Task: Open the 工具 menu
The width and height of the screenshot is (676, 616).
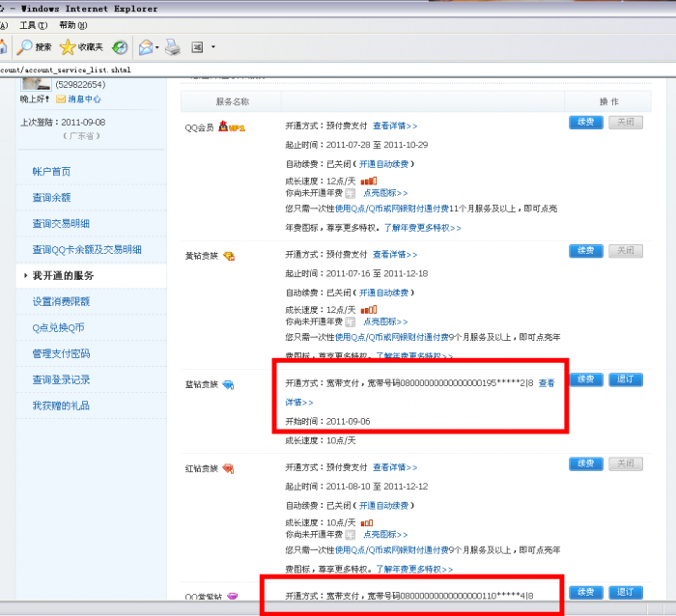Action: 33,25
